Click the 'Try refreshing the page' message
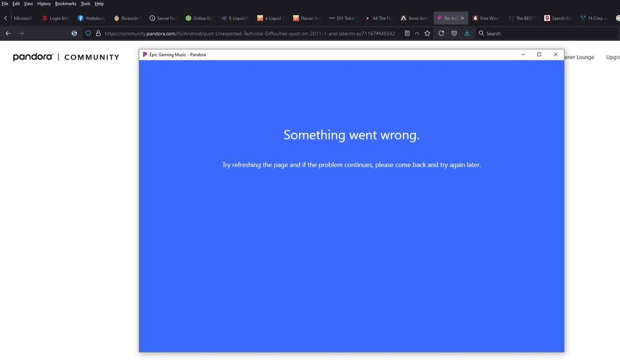The image size is (620, 364). click(x=351, y=165)
